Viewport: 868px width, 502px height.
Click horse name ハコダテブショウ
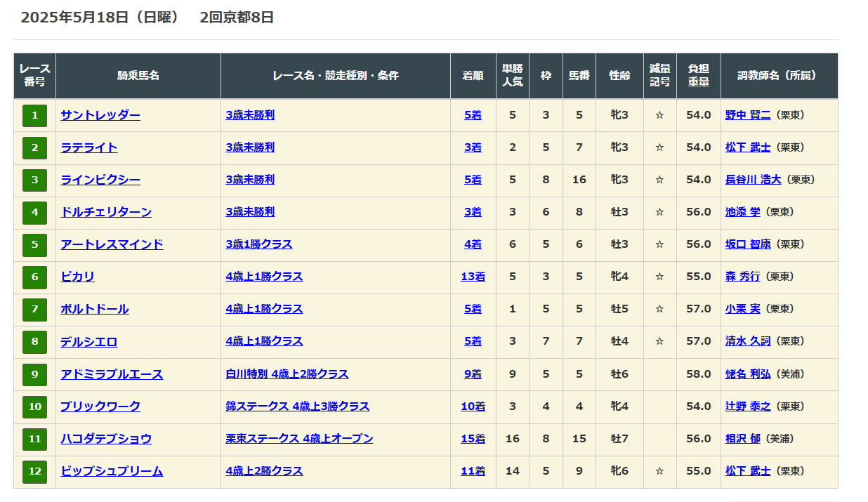(x=106, y=439)
